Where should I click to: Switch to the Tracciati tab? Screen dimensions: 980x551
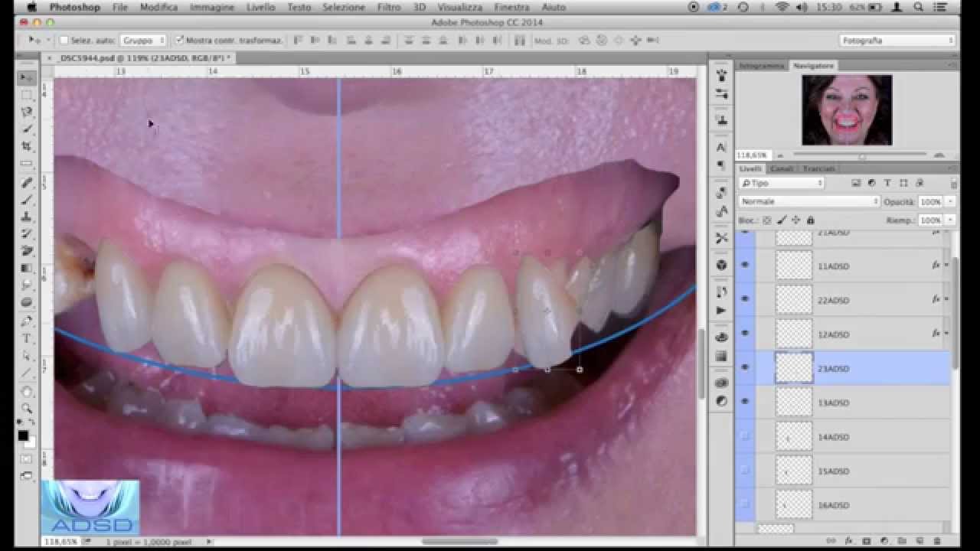tap(818, 168)
